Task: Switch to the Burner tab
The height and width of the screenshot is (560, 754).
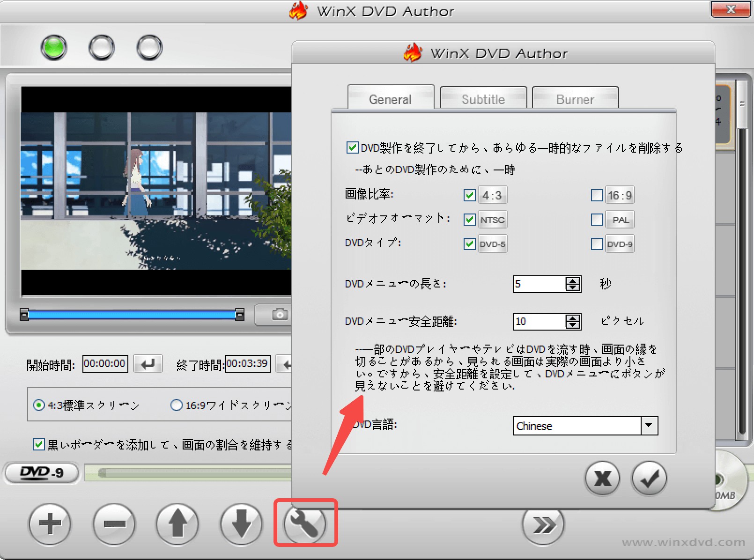Action: click(x=575, y=98)
